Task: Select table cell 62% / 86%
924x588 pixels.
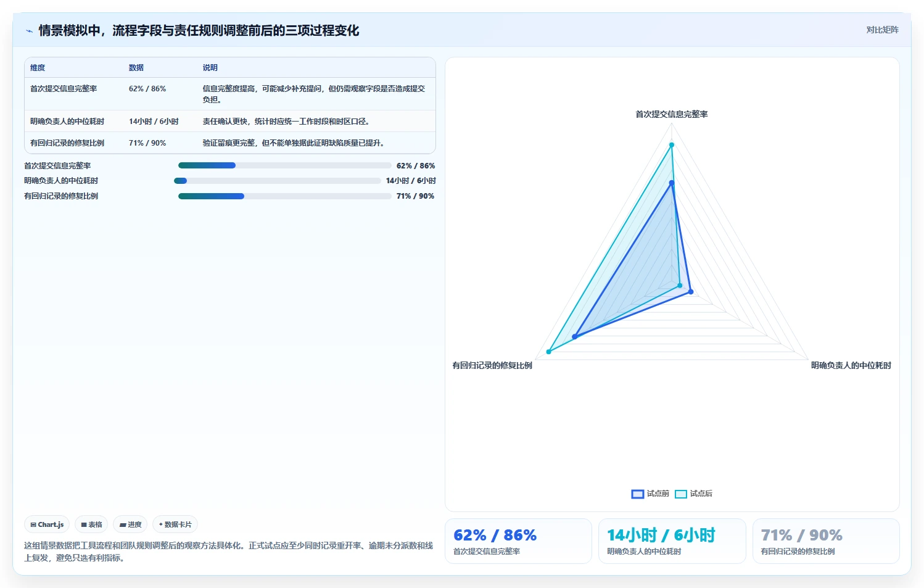Action: pyautogui.click(x=147, y=89)
